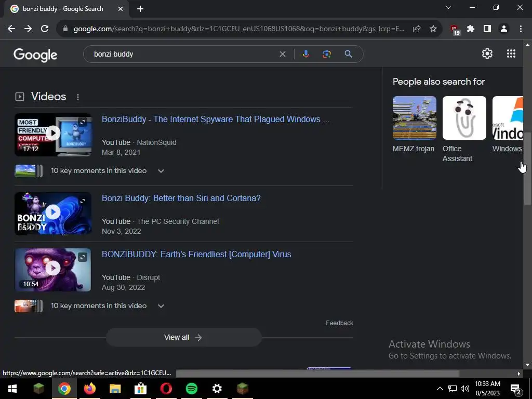Open network status in the system tray
Screen dimensions: 532x399
453,389
